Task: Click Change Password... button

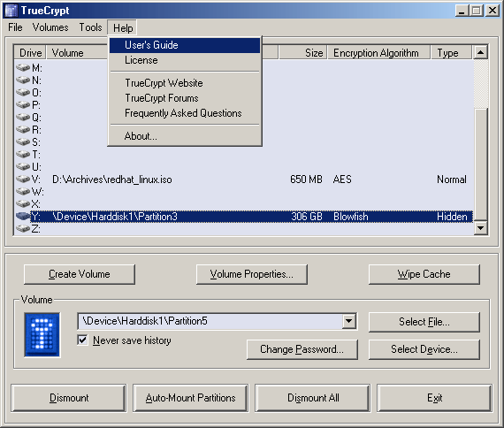Action: 302,349
